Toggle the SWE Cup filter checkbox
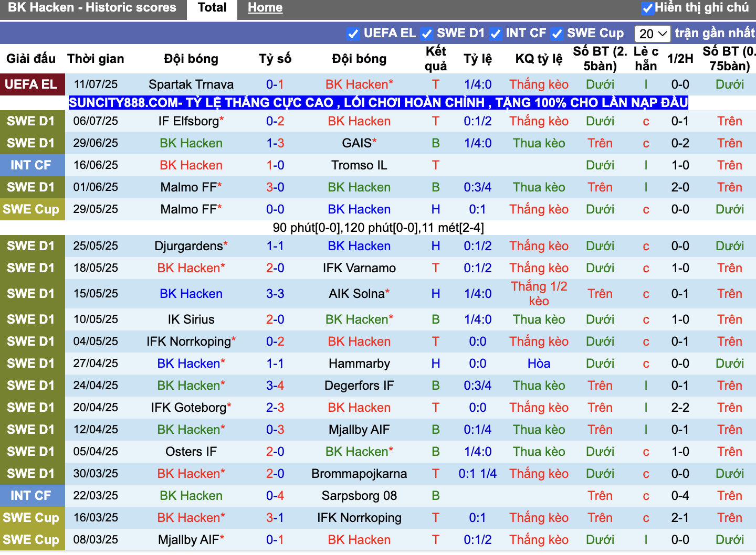The width and height of the screenshot is (756, 555). pos(556,34)
